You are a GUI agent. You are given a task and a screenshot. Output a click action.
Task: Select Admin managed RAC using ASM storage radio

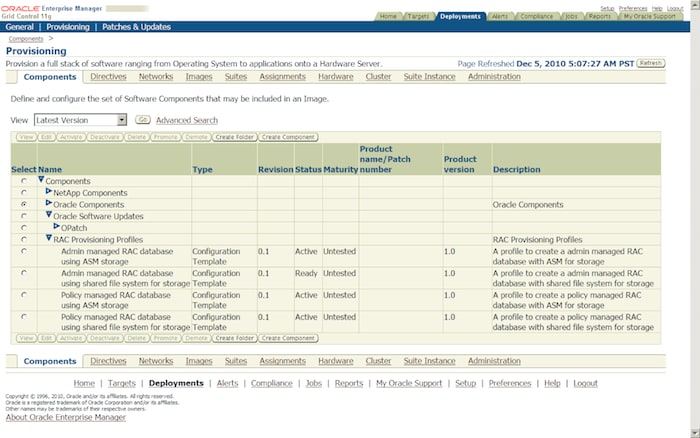24,251
